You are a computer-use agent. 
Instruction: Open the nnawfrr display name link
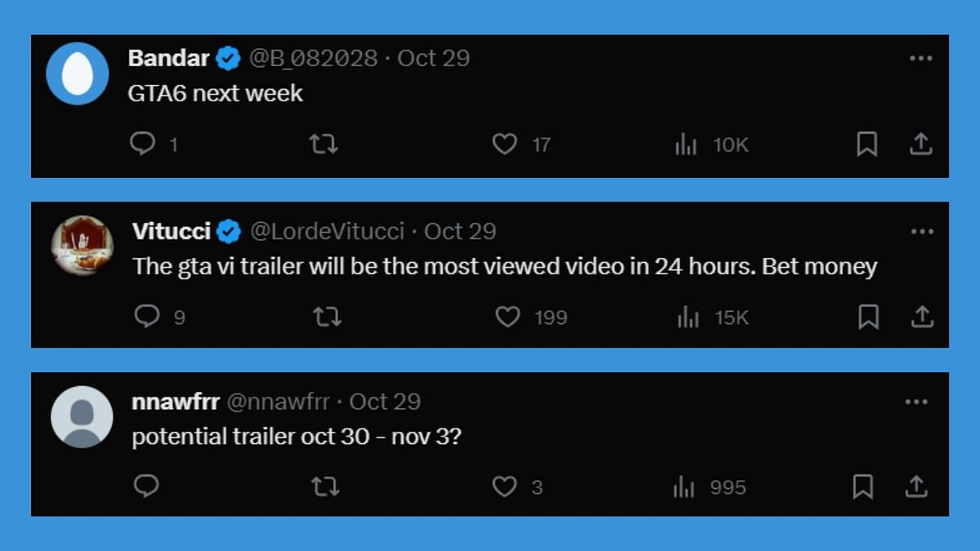[x=173, y=402]
